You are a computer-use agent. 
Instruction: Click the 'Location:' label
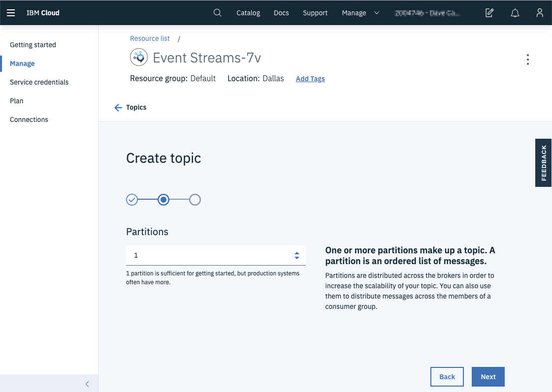[x=244, y=78]
